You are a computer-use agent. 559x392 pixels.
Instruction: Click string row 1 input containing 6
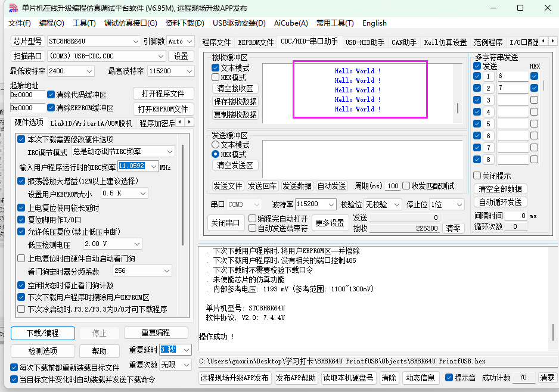click(513, 76)
